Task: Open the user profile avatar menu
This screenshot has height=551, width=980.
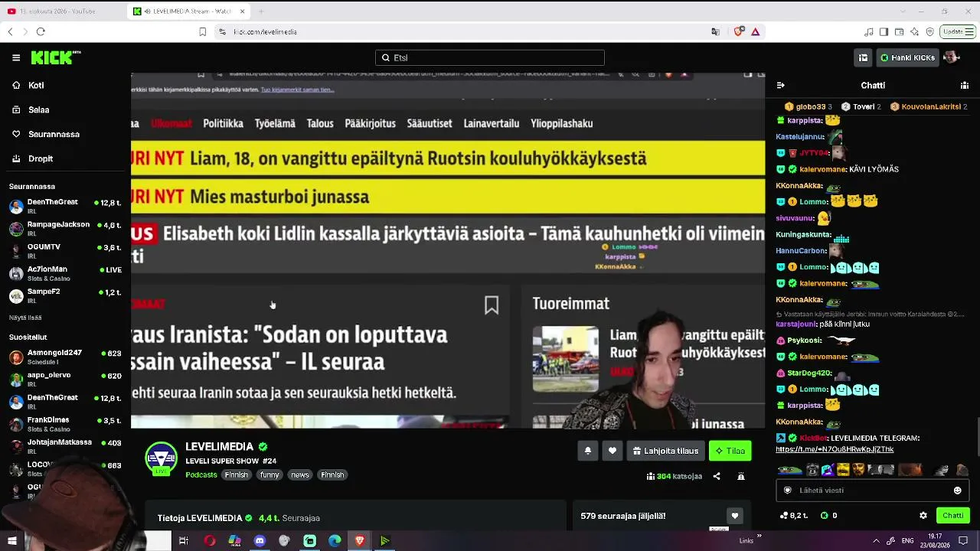Action: [951, 57]
